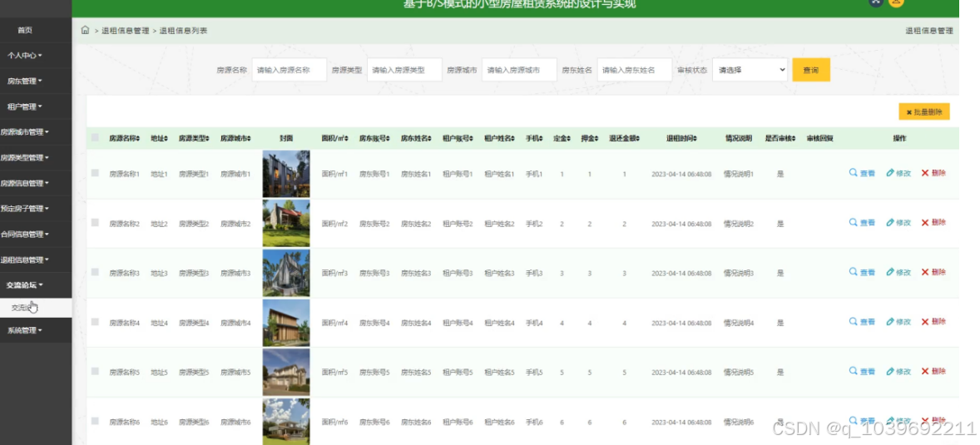The width and height of the screenshot is (980, 445).
Task: View details of 房源名称2 row
Action: [x=862, y=223]
